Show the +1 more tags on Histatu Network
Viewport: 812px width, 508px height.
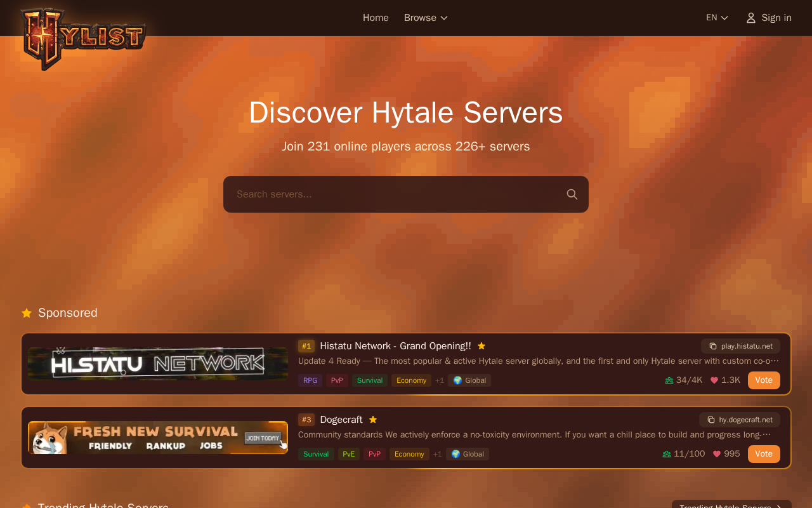point(440,380)
